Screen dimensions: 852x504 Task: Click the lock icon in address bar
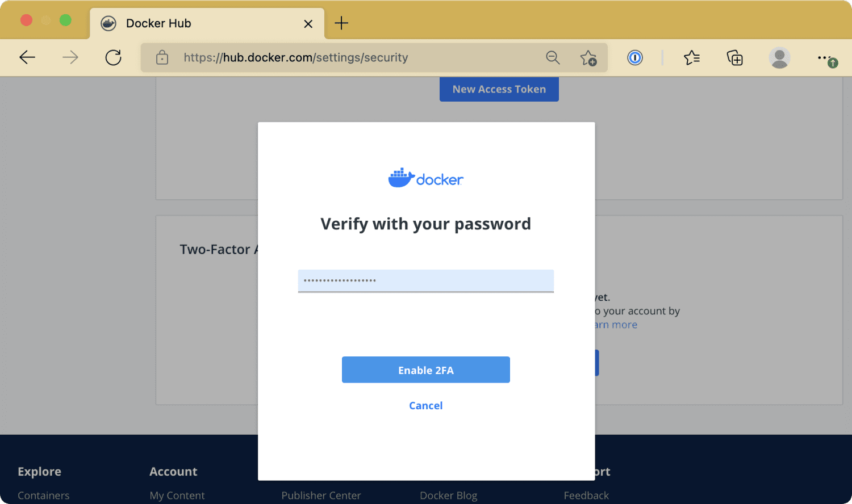click(162, 57)
